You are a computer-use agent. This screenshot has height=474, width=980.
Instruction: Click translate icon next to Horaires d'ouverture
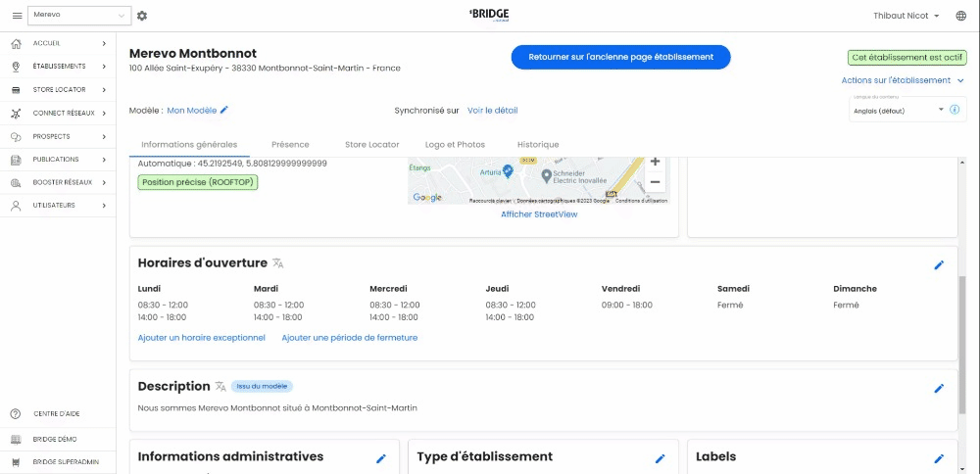pos(278,263)
